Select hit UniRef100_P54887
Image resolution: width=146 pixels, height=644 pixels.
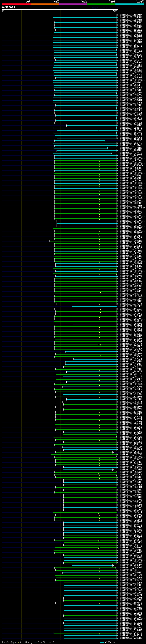coord(131,17)
